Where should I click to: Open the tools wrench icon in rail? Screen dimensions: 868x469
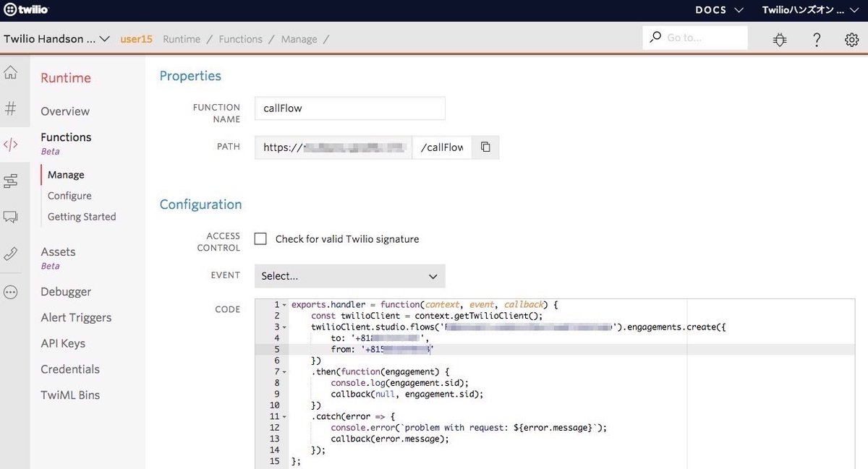click(10, 254)
